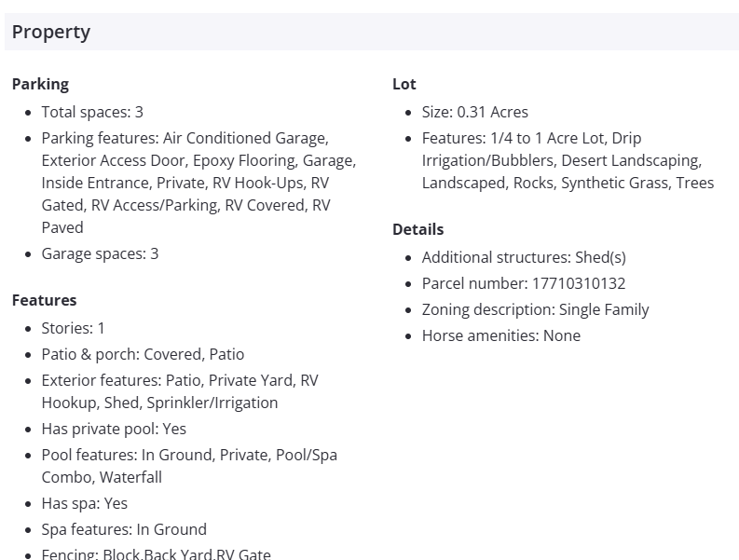The width and height of the screenshot is (739, 560).
Task: Click the Fencing entry line
Action: 156,554
